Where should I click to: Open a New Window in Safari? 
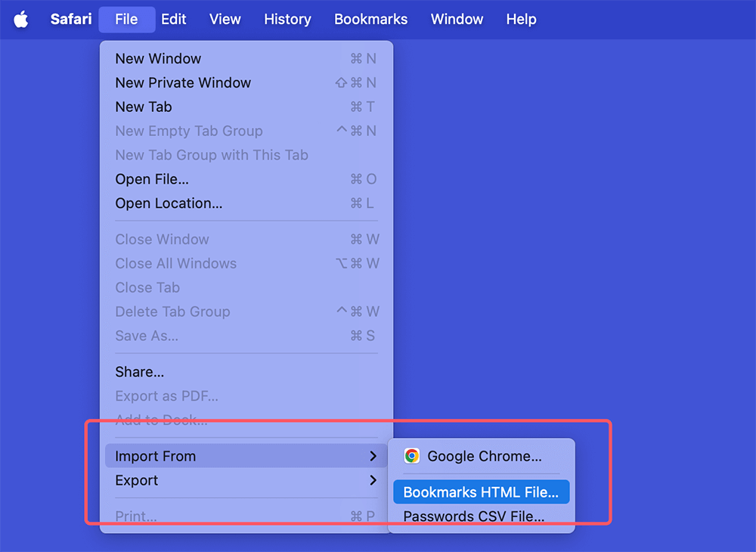click(157, 58)
